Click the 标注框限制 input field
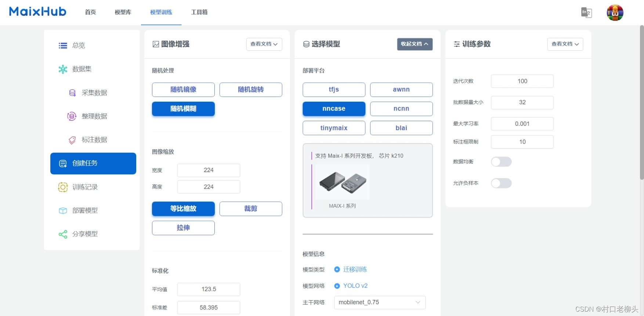644x316 pixels. coord(522,142)
